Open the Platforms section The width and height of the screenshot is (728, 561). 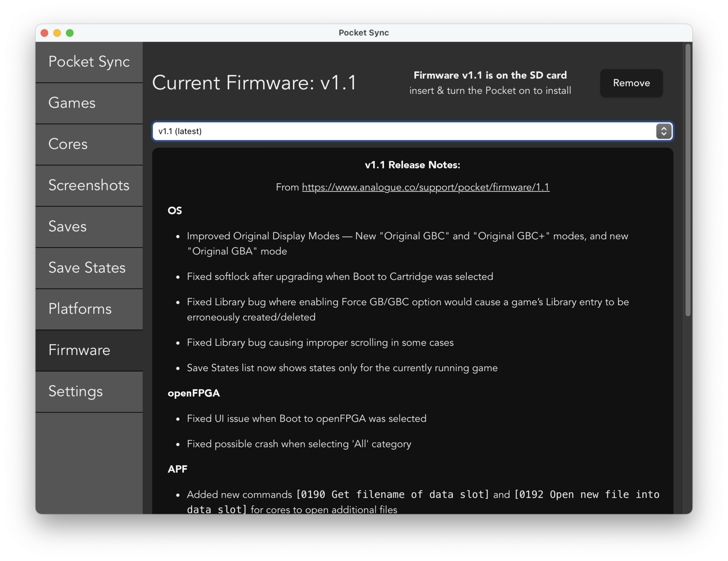(89, 309)
